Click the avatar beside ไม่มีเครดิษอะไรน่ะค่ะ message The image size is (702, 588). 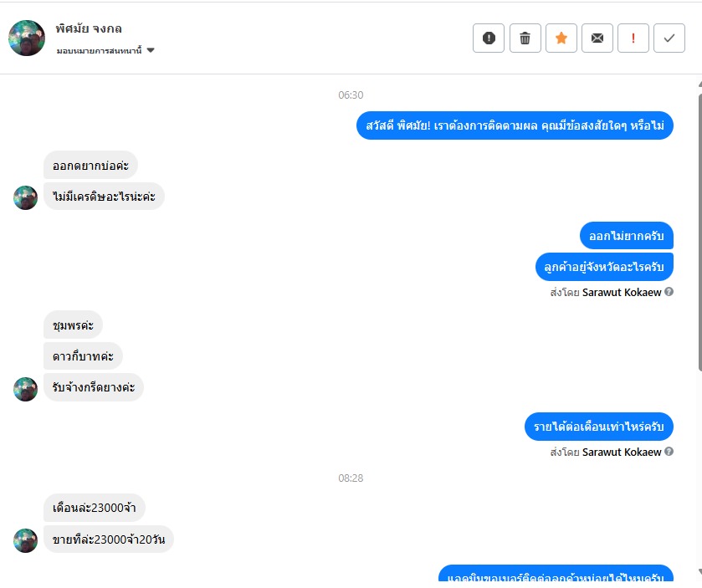pos(25,197)
